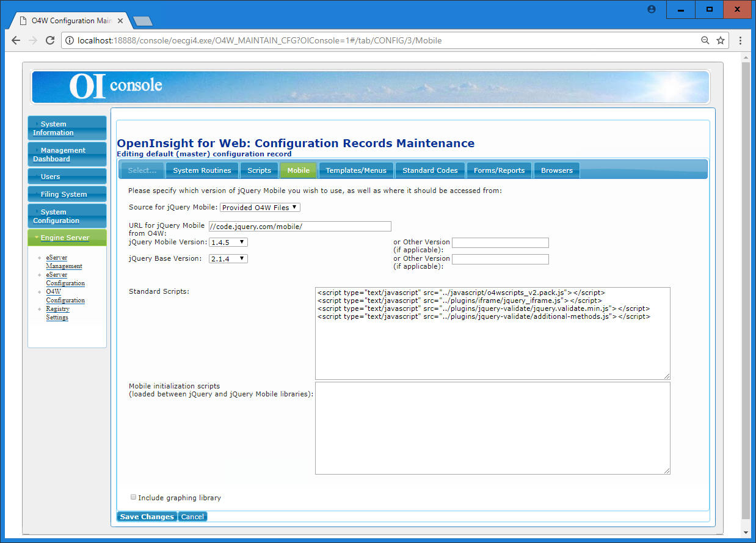This screenshot has width=756, height=543.
Task: Click the o4wscripts_v2.pack.js script line
Action: (461, 293)
